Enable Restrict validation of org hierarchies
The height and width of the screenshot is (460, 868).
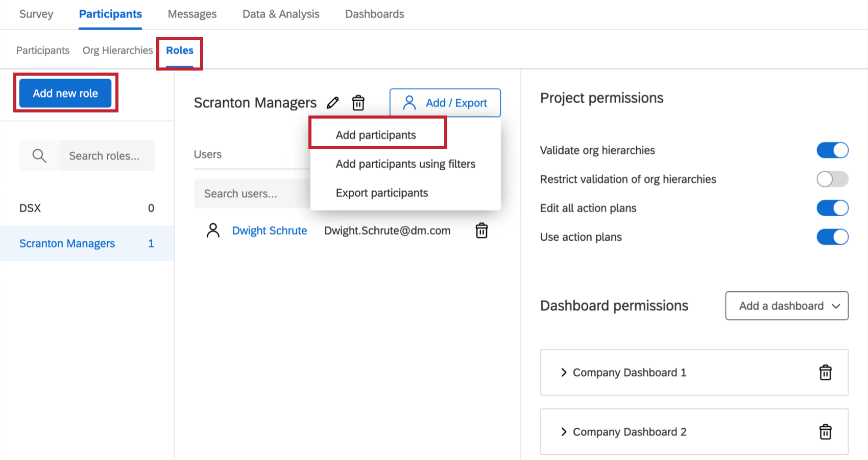coord(832,179)
